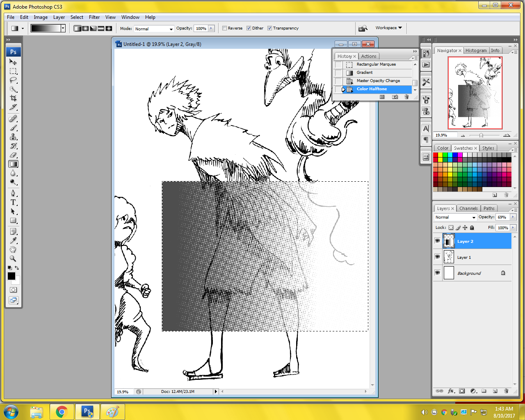Select the Move tool
525x420 pixels.
[x=13, y=62]
